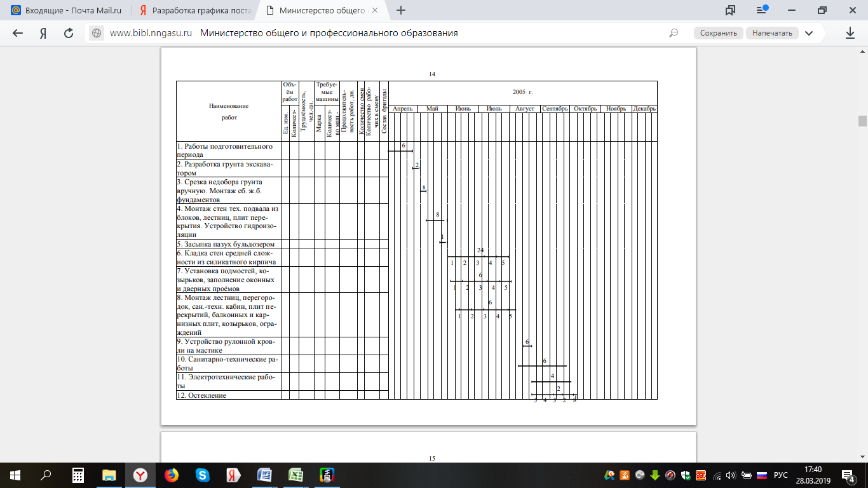Click the "2005 г." header cell
This screenshot has height=488, width=868.
[522, 93]
